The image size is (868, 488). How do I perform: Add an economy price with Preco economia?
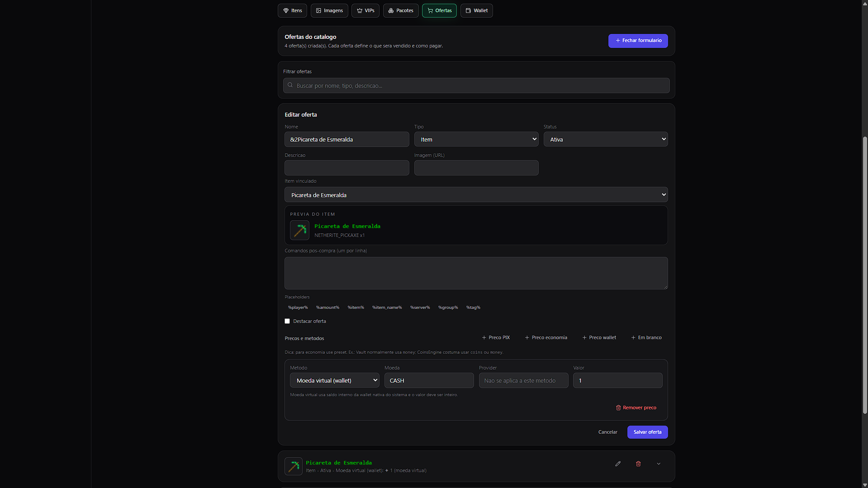(545, 337)
